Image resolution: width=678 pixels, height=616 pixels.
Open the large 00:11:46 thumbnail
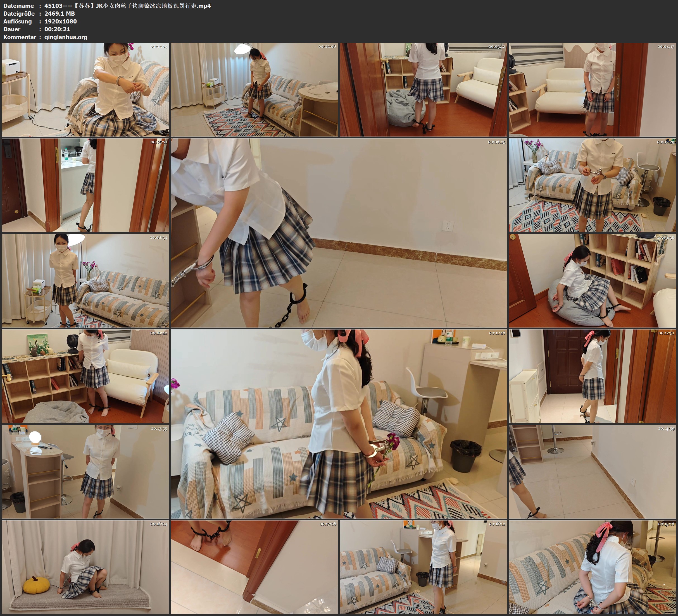[x=339, y=424]
